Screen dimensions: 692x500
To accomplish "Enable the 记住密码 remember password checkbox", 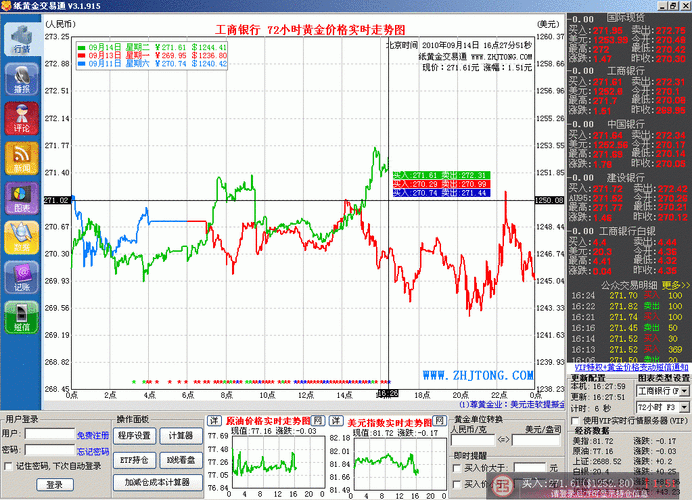I will click(x=8, y=466).
